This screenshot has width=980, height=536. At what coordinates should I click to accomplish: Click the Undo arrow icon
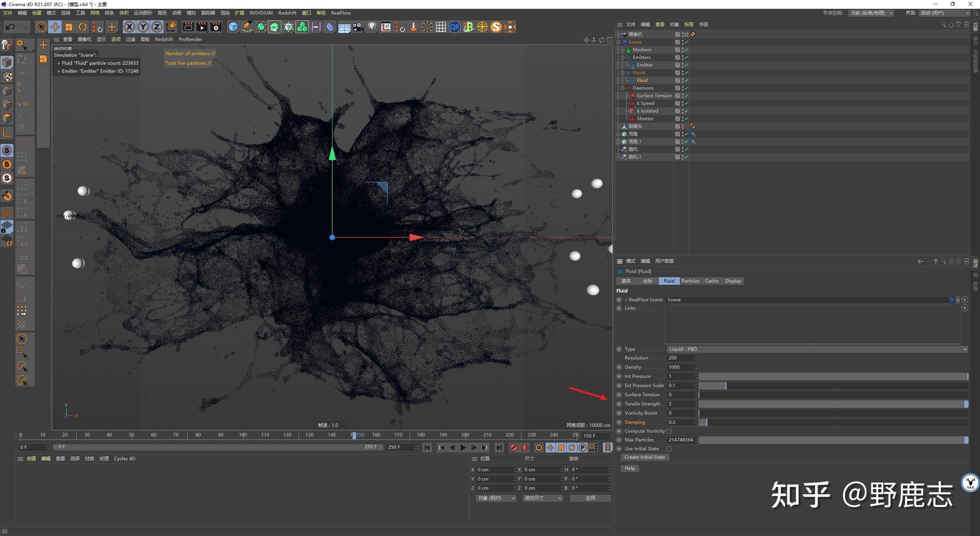(x=10, y=27)
